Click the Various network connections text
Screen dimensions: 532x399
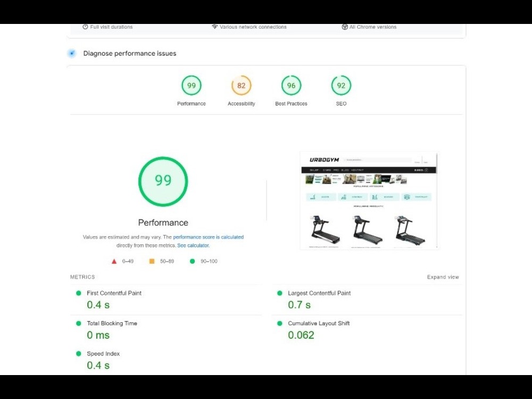pos(253,27)
